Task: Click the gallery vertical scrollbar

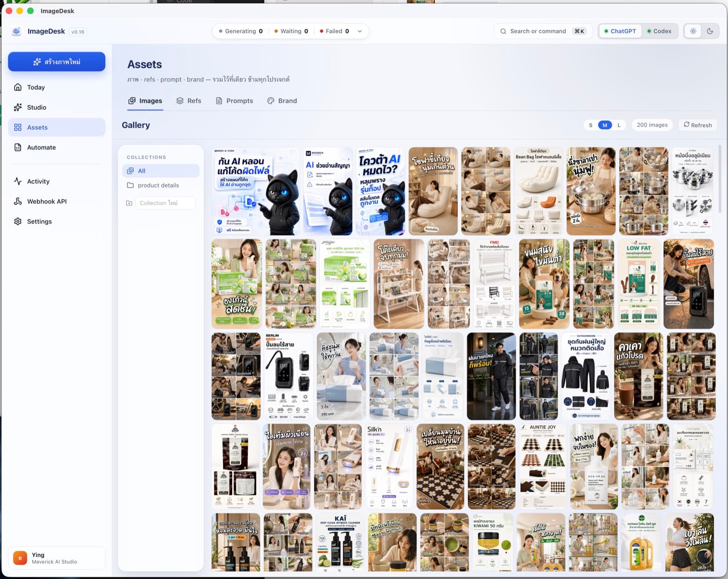Action: [719, 179]
